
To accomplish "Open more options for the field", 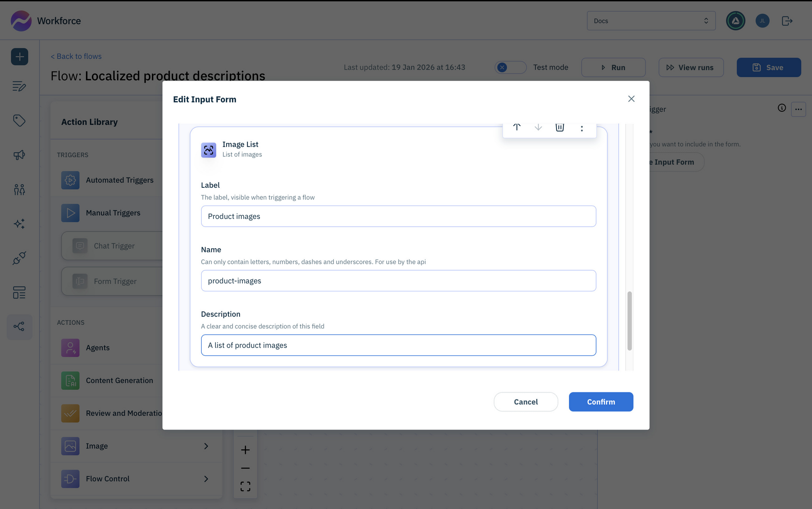I will tap(581, 127).
